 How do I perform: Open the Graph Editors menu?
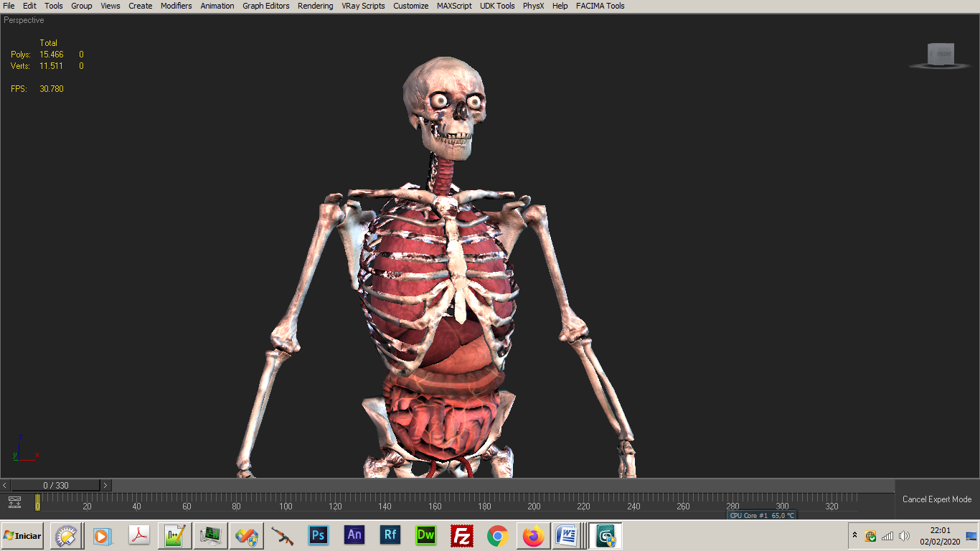[265, 6]
